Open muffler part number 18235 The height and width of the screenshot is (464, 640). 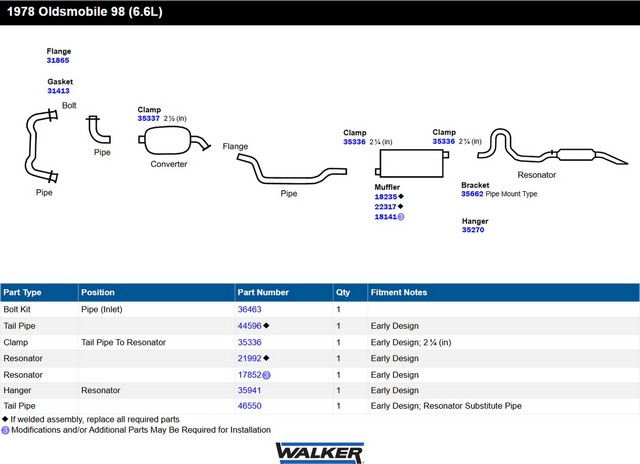click(x=386, y=197)
